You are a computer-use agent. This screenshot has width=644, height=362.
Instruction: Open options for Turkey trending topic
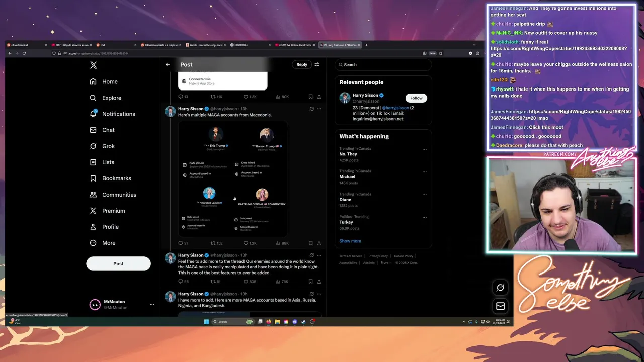coord(424,217)
